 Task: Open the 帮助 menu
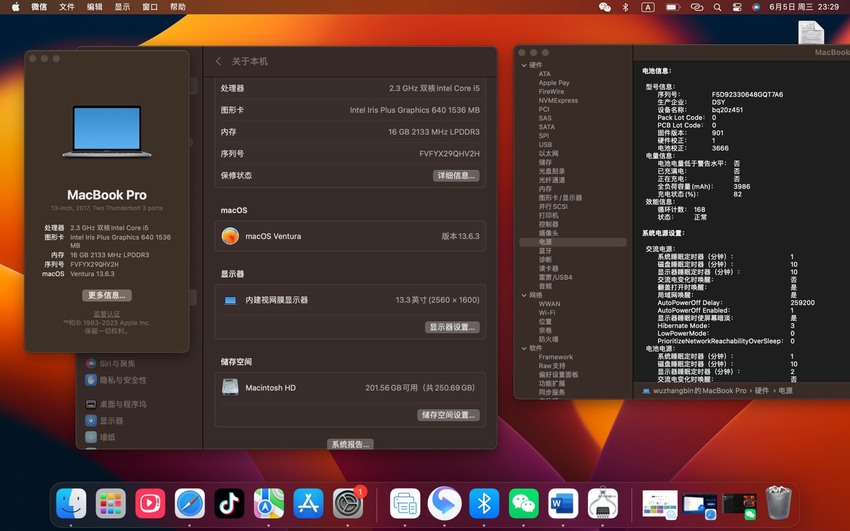pos(178,7)
